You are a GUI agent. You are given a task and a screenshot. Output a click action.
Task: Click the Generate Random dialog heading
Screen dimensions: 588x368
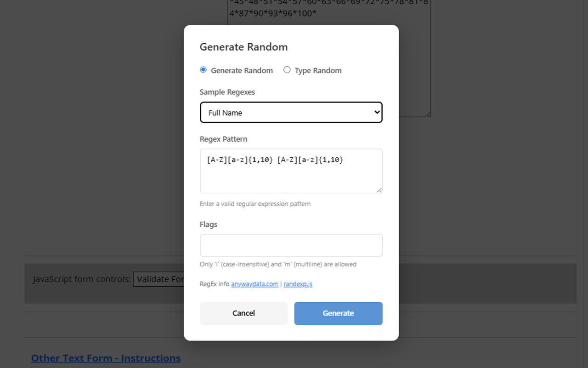[x=243, y=47]
